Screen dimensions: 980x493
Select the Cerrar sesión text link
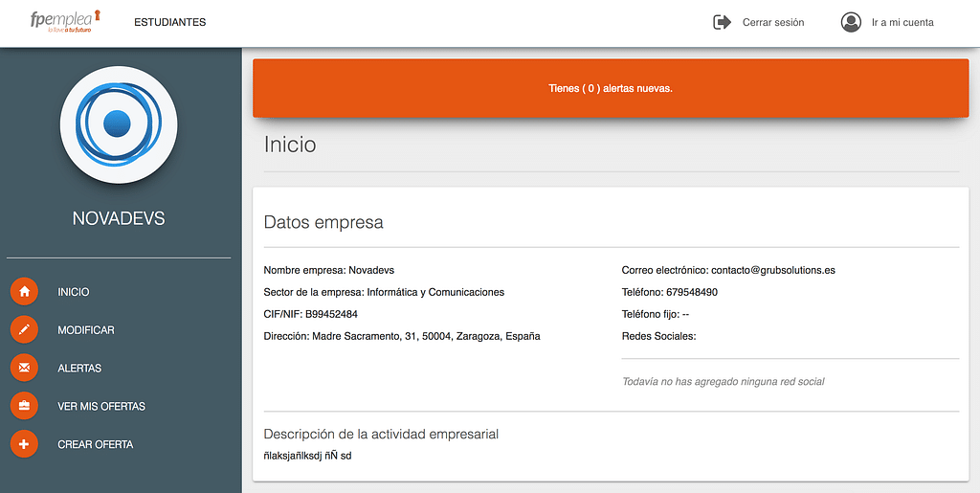tap(772, 22)
